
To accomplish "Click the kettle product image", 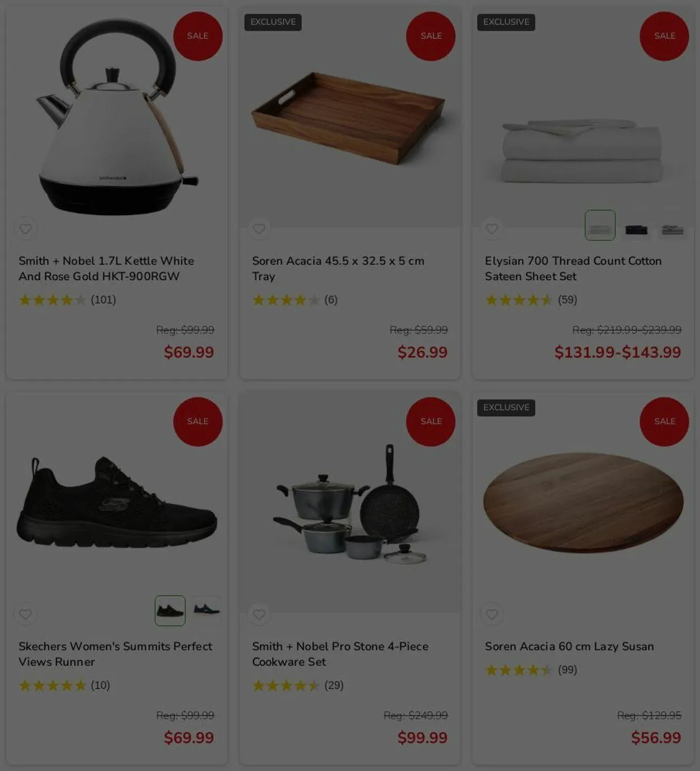I will [117, 117].
